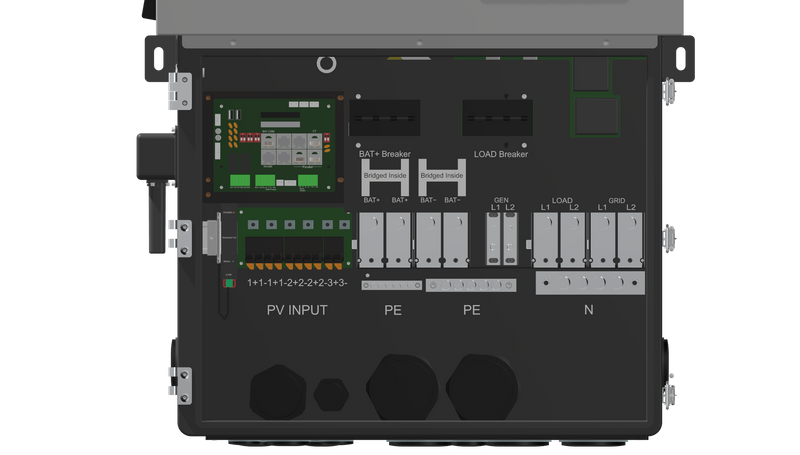Click the left BAT+ Bridged Inside bracket
This screenshot has height=455, width=800.
(385, 177)
